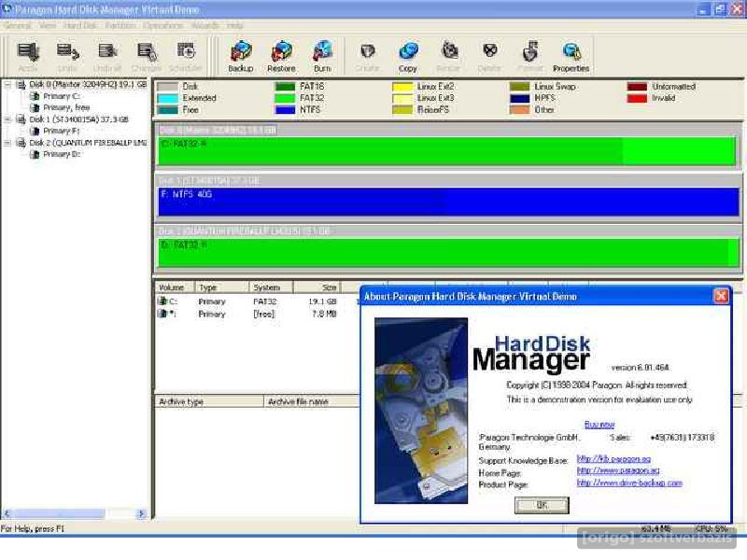This screenshot has width=747, height=560.
Task: Select the C: FAT32 partition bar in the disk map
Action: coord(447,151)
